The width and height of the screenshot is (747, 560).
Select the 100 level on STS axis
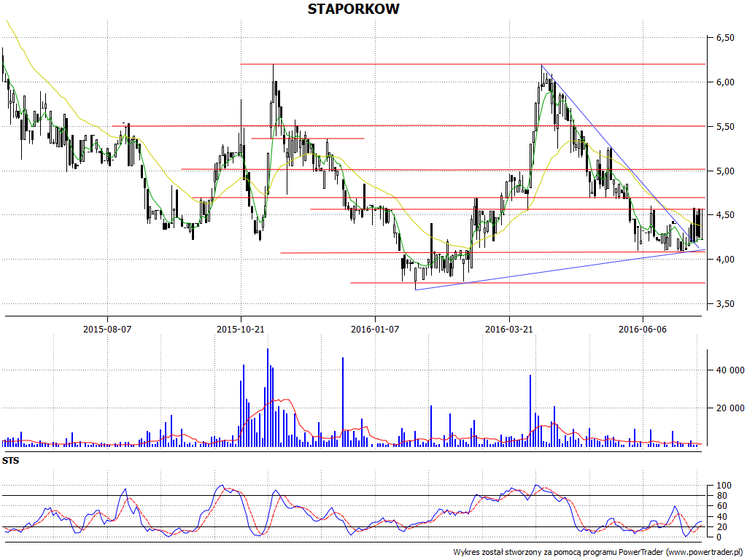point(724,486)
